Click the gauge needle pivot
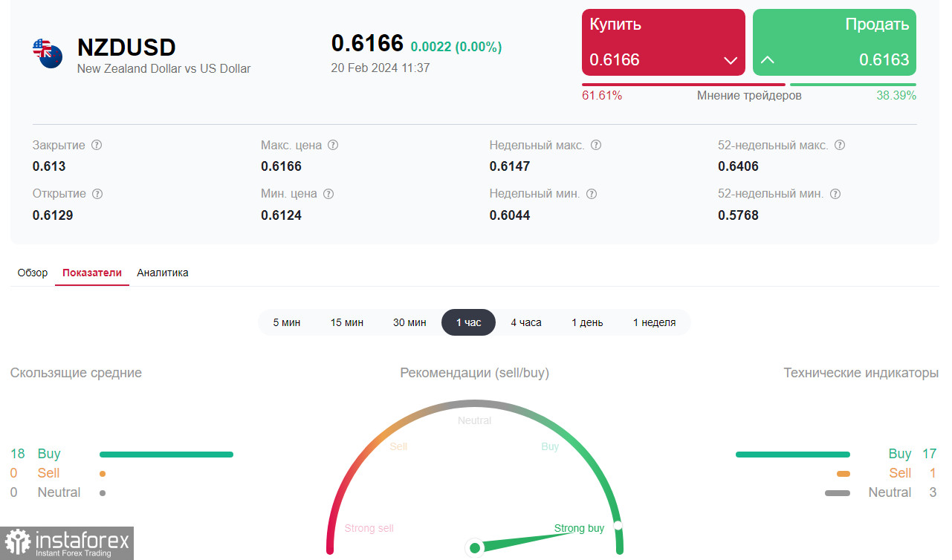This screenshot has height=560, width=952. [475, 548]
